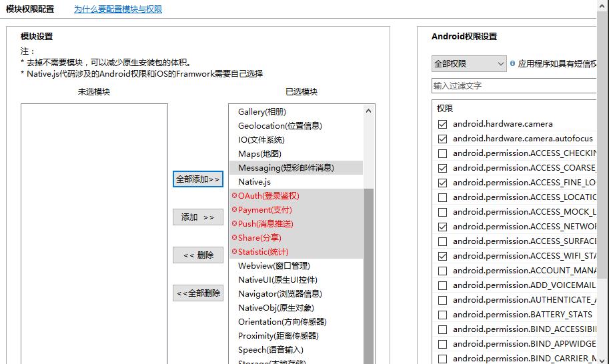Enable BIND_APPWIDGE permission checkbox
Screen dimensions: 609x364
coord(442,344)
